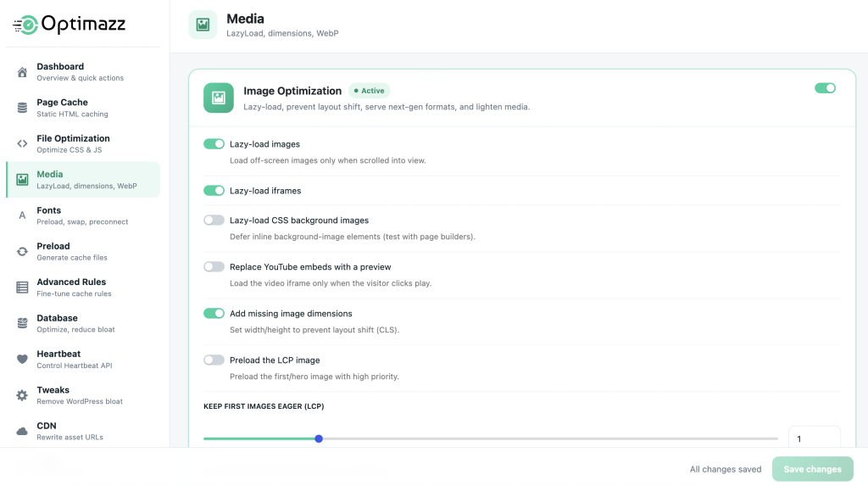Click the 'Lazy-load, prevent layout shift' card description

[x=387, y=107]
